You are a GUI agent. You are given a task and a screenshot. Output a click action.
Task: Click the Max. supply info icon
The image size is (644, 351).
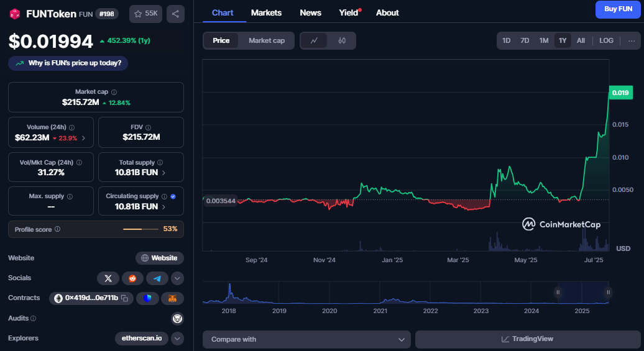point(70,196)
